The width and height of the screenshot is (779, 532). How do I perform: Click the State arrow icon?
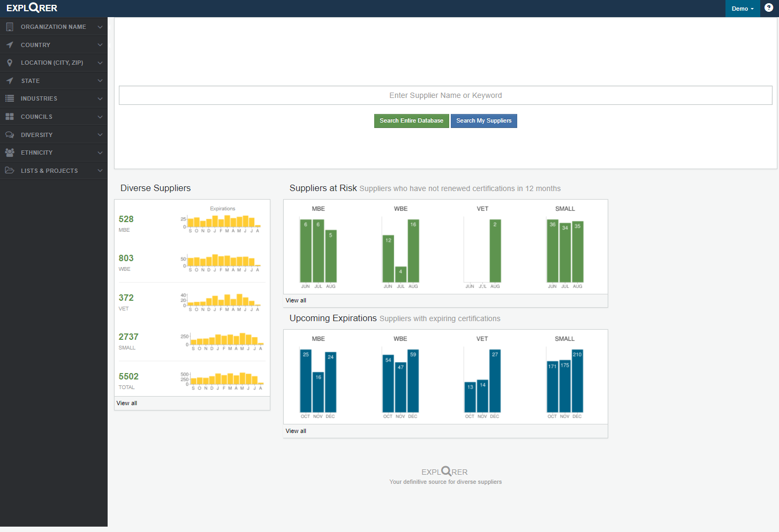10,81
